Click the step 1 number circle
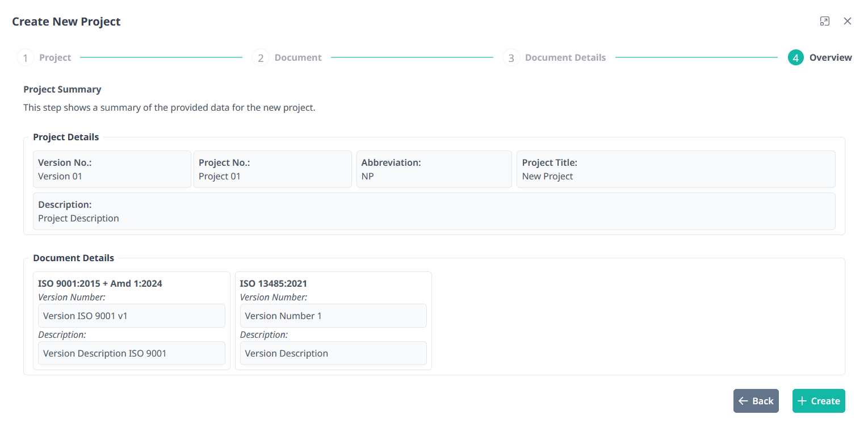The image size is (868, 423). [x=25, y=58]
